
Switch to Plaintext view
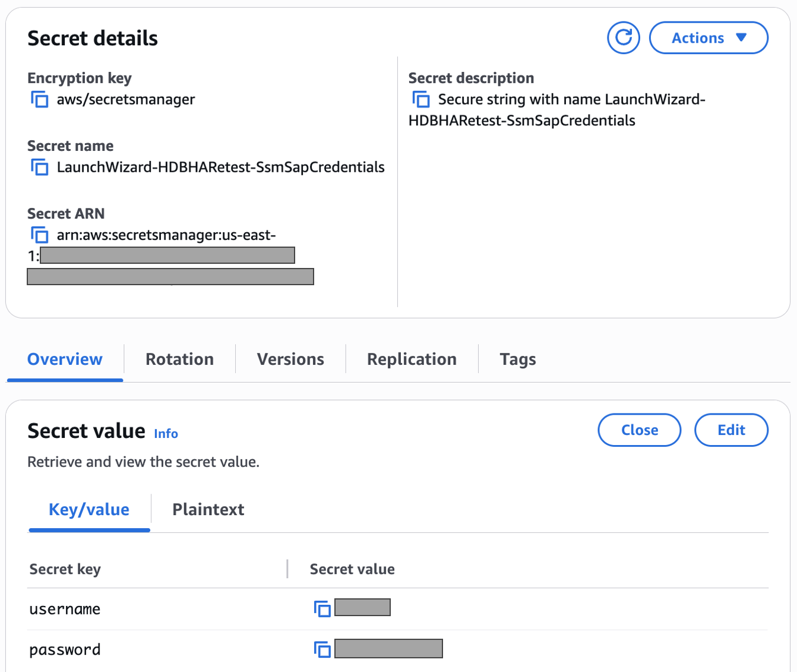[x=208, y=509]
